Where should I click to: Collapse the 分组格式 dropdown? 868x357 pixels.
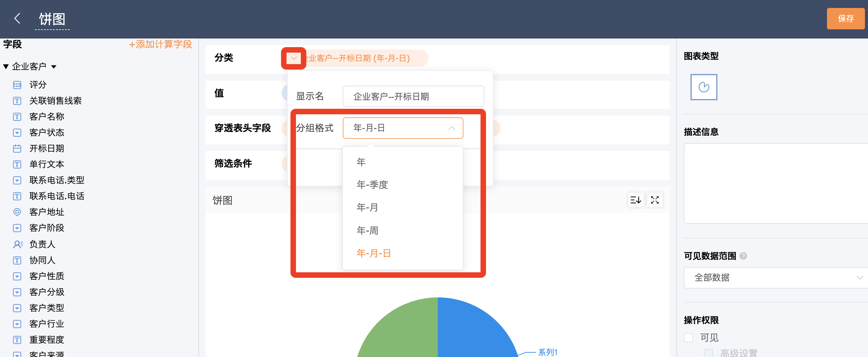click(403, 128)
